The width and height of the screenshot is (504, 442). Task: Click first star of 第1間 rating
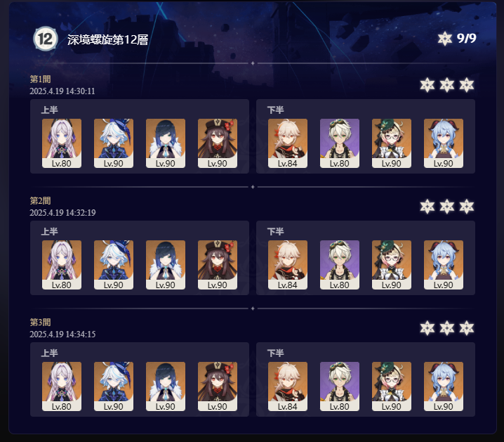tap(427, 85)
